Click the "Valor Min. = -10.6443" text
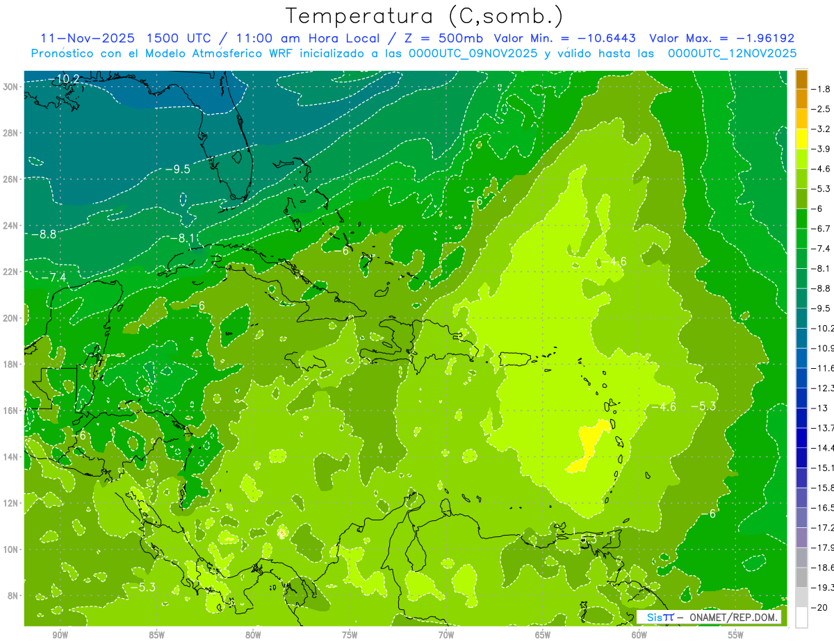Image resolution: width=834 pixels, height=644 pixels. pos(566,39)
